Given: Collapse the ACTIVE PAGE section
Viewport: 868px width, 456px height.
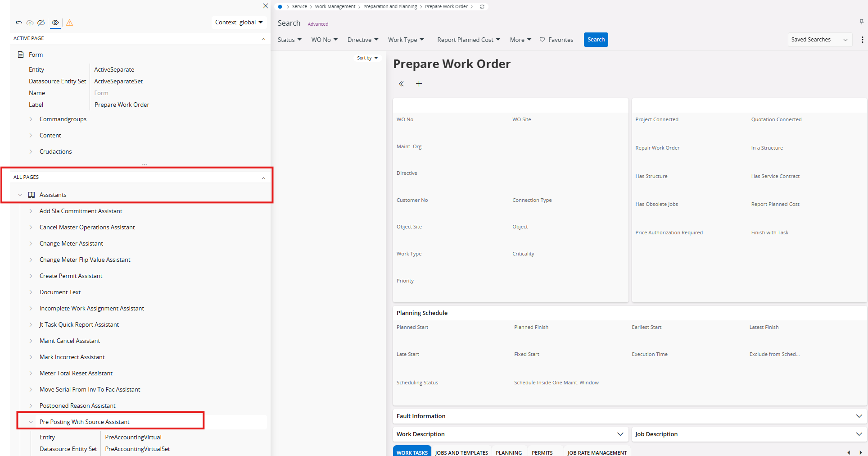Looking at the screenshot, I should coord(263,39).
